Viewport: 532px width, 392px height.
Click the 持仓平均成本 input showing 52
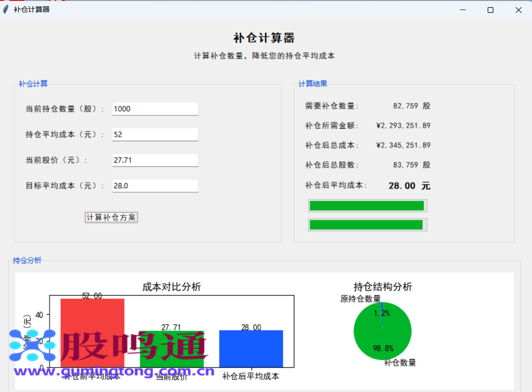point(155,134)
